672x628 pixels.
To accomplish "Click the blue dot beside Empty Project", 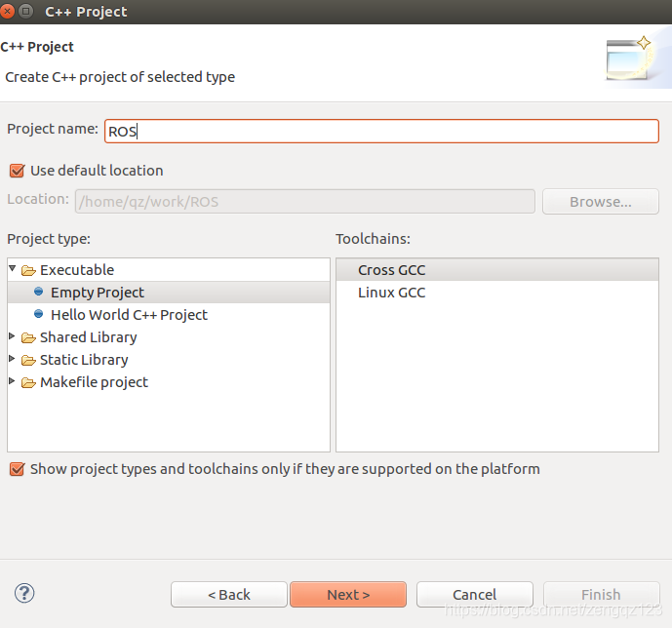I will (39, 292).
